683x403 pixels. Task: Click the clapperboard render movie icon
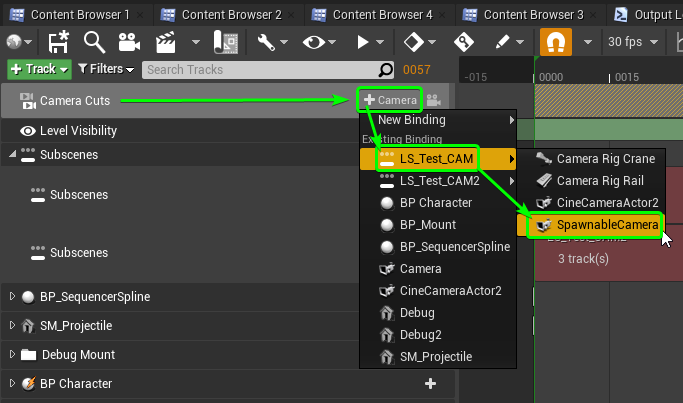166,42
